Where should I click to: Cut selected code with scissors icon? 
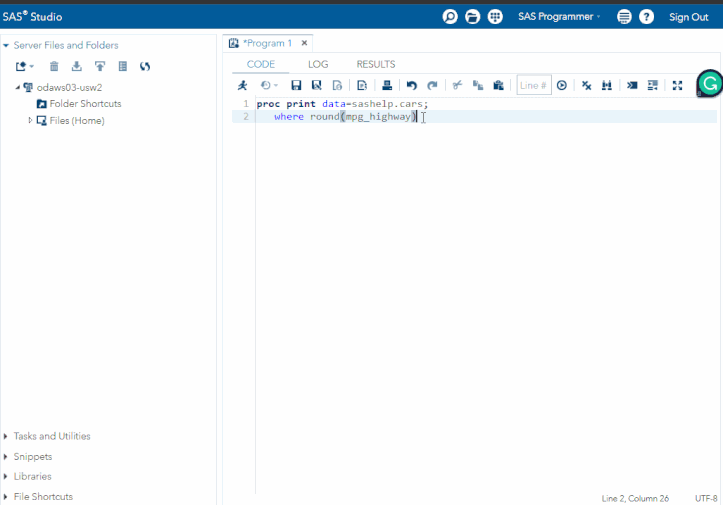[x=457, y=85]
